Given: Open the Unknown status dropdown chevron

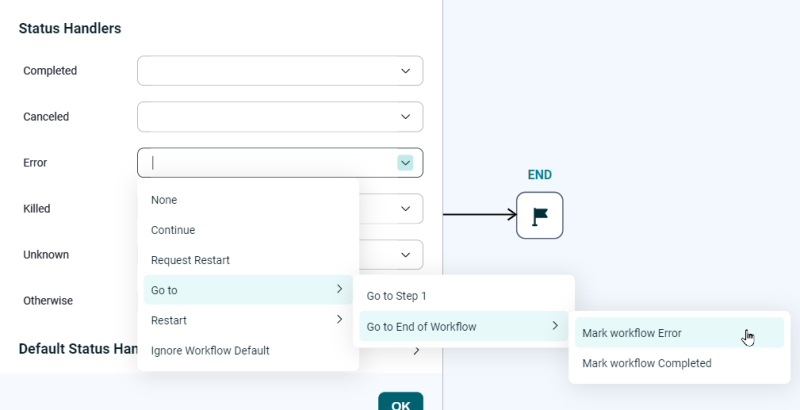Looking at the screenshot, I should pos(405,255).
